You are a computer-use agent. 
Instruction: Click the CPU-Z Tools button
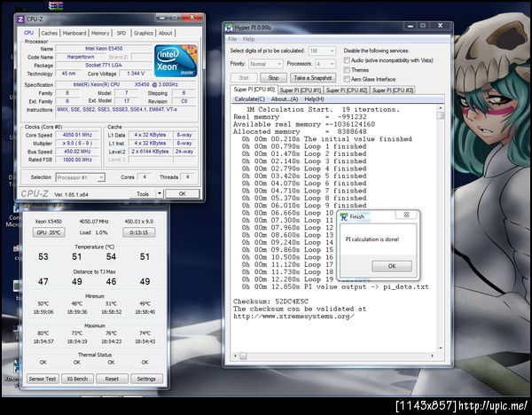[143, 194]
